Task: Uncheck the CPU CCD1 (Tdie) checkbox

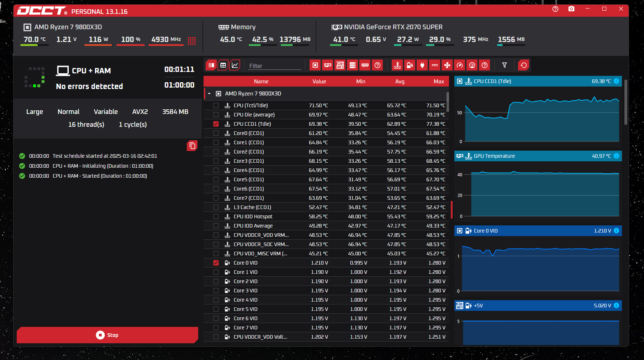Action: coord(216,124)
